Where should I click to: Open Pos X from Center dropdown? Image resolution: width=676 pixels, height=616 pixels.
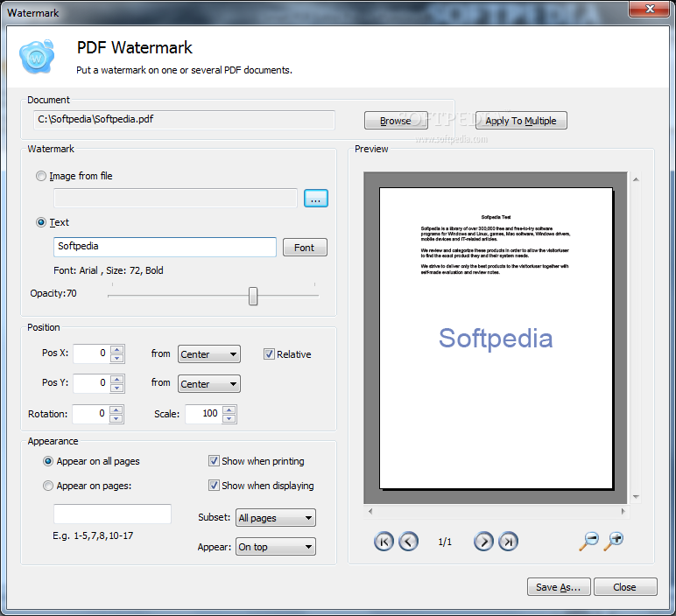pyautogui.click(x=209, y=354)
